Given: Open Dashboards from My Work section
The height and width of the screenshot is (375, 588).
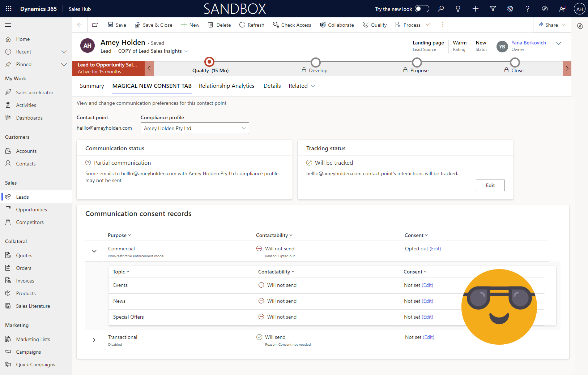Looking at the screenshot, I should pyautogui.click(x=29, y=117).
